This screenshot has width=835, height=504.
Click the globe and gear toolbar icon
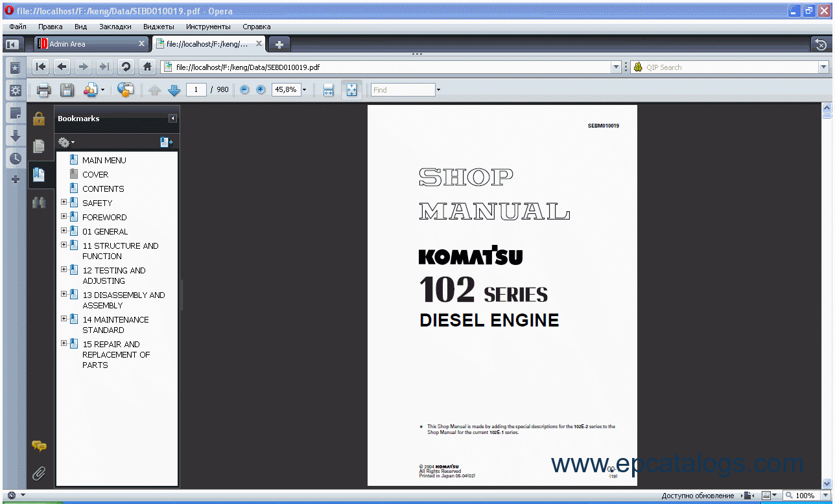pyautogui.click(x=126, y=90)
